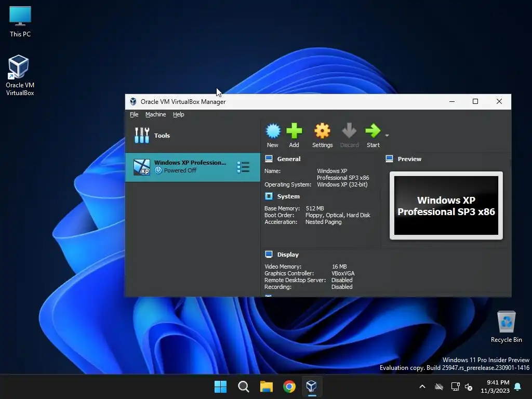Open the Machine menu
This screenshot has height=399, width=532.
(156, 114)
